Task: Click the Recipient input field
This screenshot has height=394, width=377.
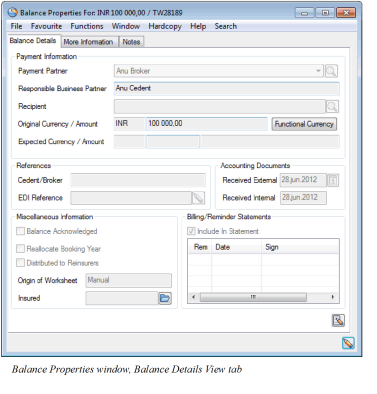Action: click(219, 107)
